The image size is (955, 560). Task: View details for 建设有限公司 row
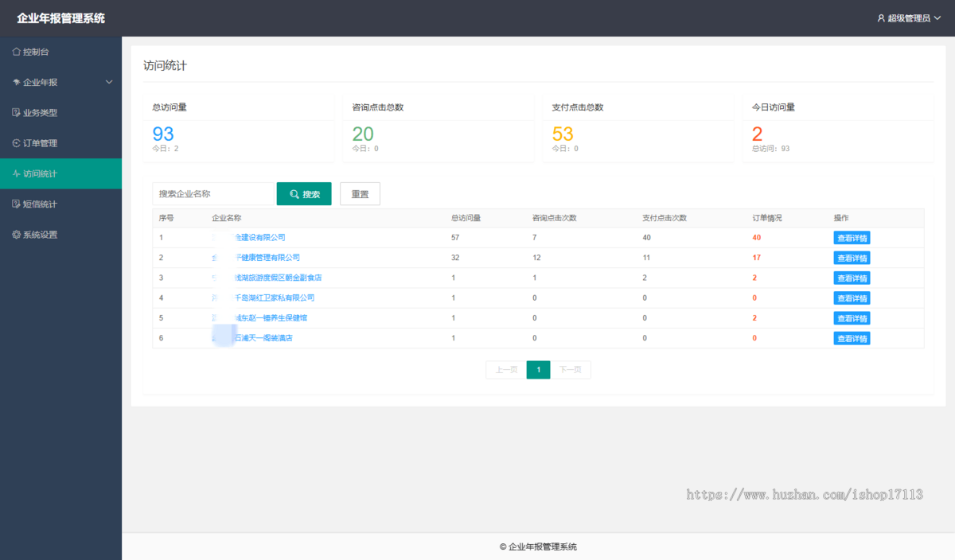(x=852, y=238)
